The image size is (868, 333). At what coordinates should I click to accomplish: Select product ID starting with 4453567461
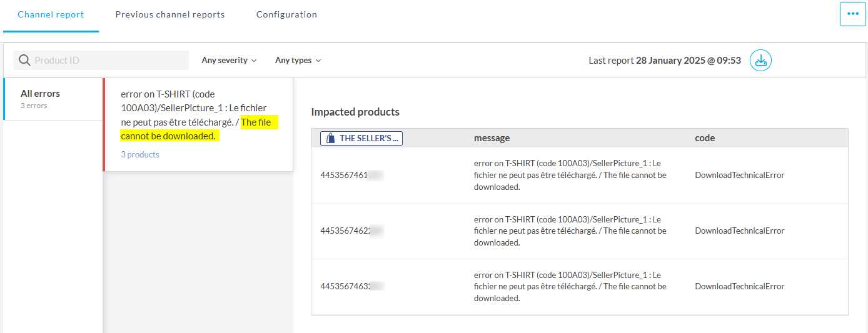click(350, 176)
